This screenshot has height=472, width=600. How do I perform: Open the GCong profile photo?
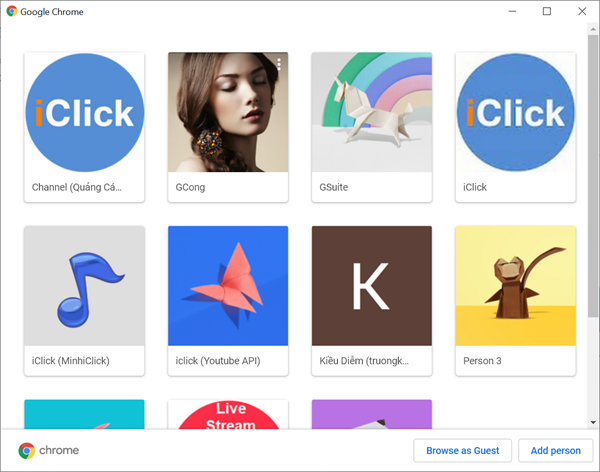pos(228,112)
